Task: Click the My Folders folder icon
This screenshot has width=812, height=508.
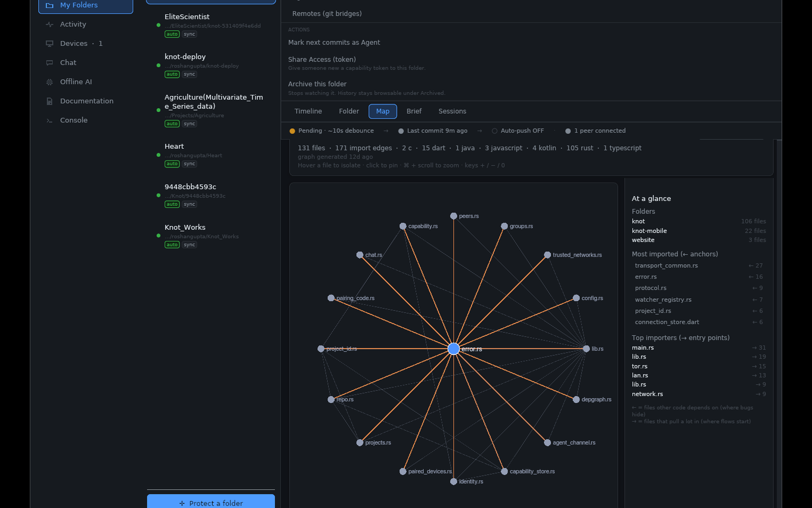Action: click(x=49, y=5)
